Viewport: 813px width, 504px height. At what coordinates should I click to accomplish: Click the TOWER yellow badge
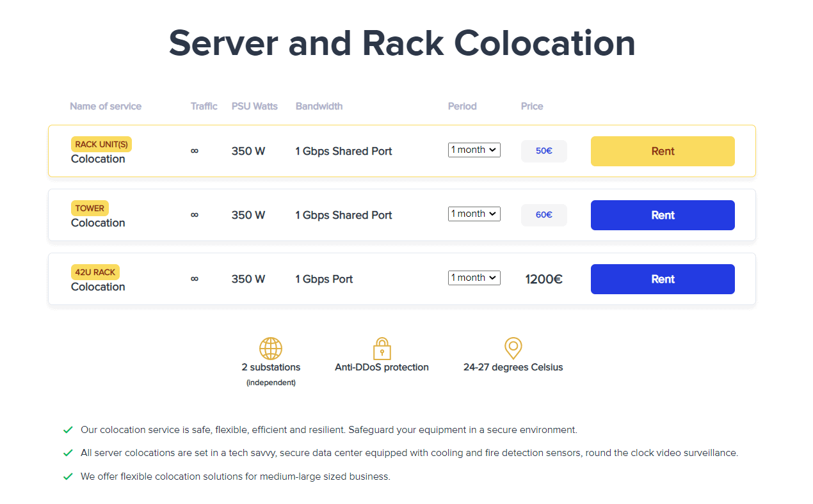(x=90, y=208)
